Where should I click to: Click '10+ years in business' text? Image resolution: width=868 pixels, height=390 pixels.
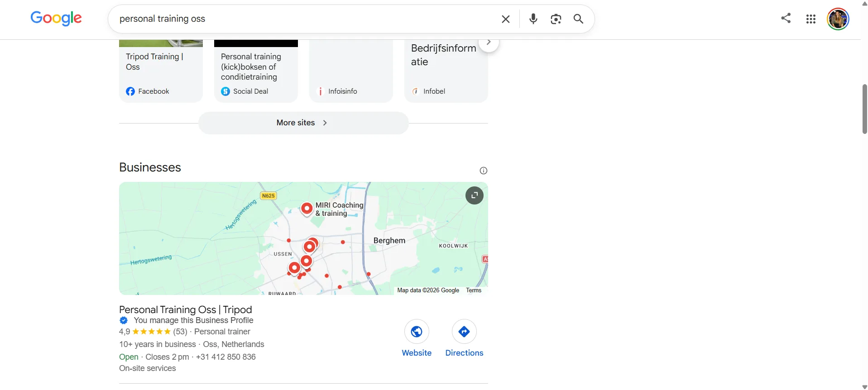click(158, 344)
